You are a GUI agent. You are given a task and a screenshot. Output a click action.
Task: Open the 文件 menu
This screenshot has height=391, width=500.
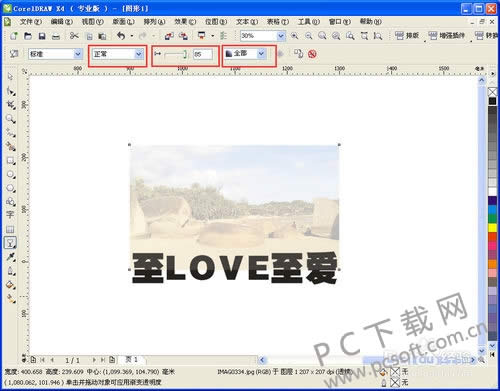click(x=30, y=22)
